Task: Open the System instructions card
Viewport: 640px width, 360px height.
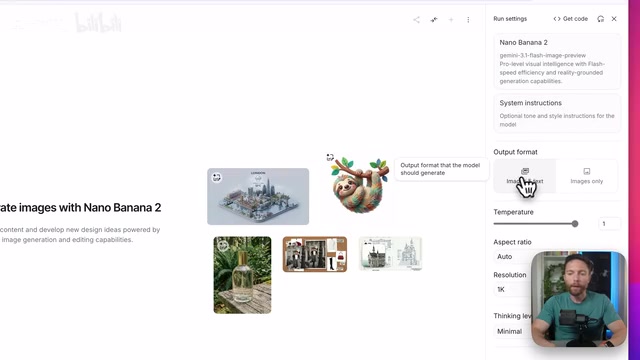Action: click(557, 113)
